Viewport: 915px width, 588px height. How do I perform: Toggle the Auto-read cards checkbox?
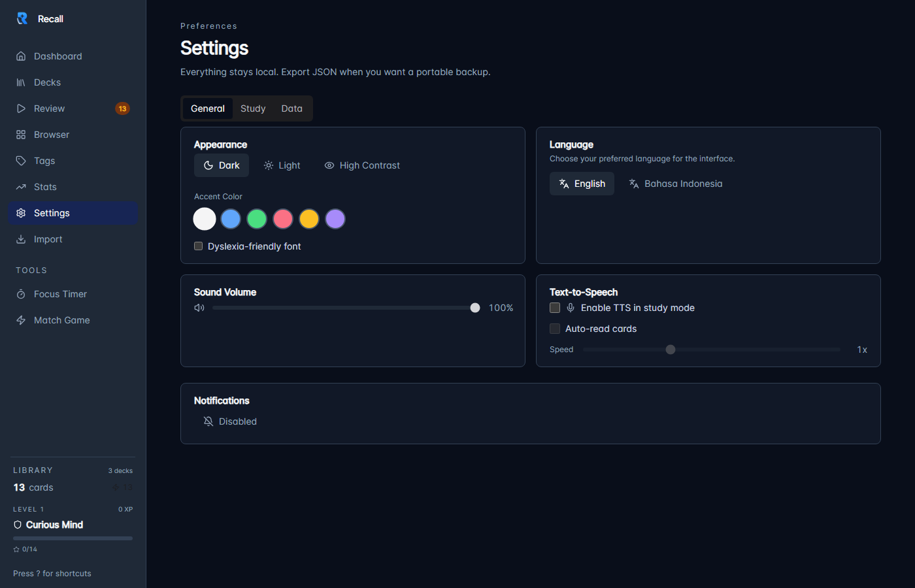555,329
